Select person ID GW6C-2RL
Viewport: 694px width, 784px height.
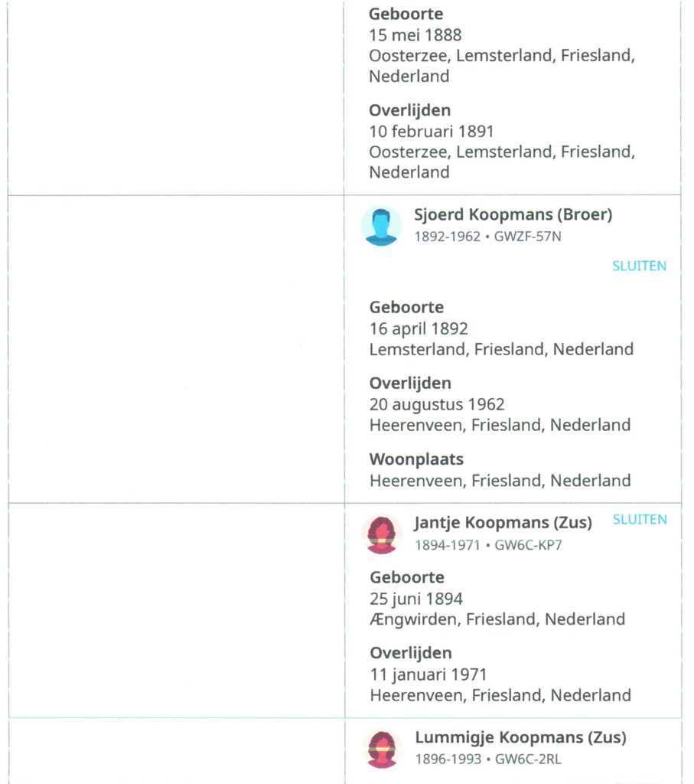coord(528,759)
